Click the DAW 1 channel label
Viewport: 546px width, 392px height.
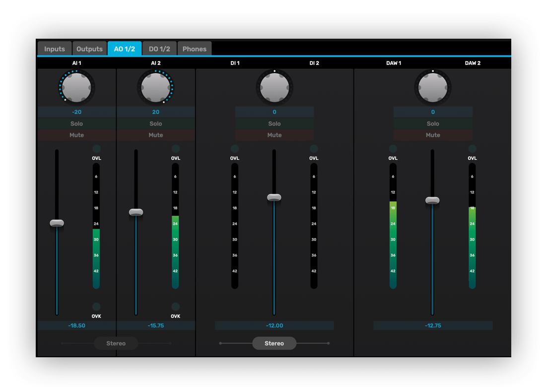coord(394,63)
